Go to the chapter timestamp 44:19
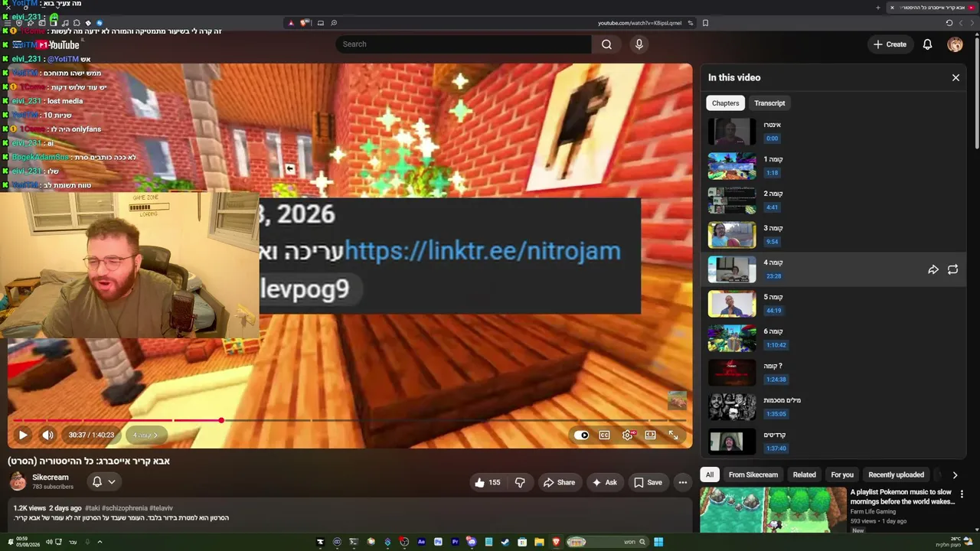This screenshot has height=551, width=980. coord(774,311)
